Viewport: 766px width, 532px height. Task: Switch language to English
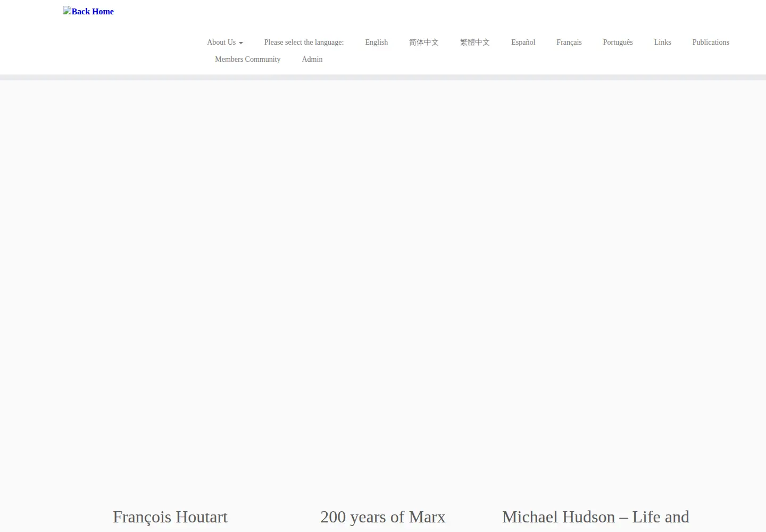(377, 42)
